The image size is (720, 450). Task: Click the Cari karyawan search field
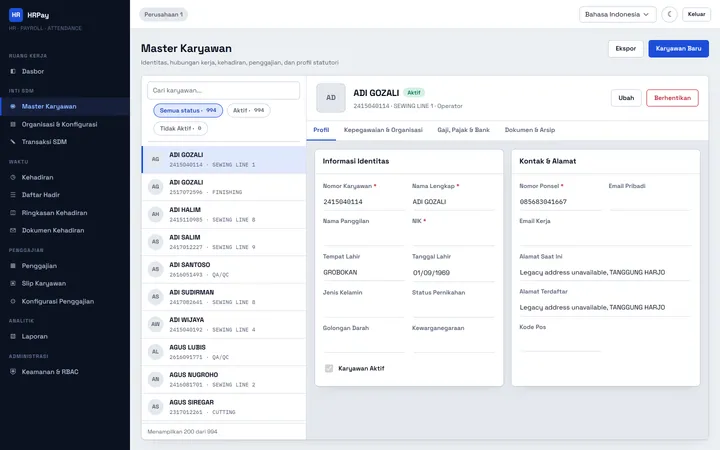(223, 90)
